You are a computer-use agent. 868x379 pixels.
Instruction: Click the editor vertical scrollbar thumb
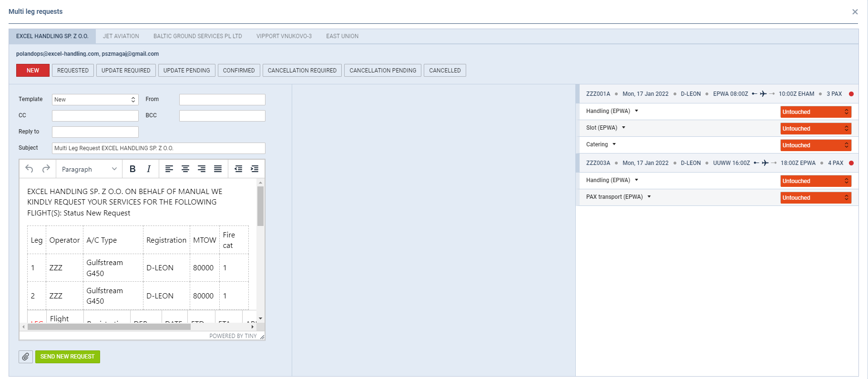(260, 206)
